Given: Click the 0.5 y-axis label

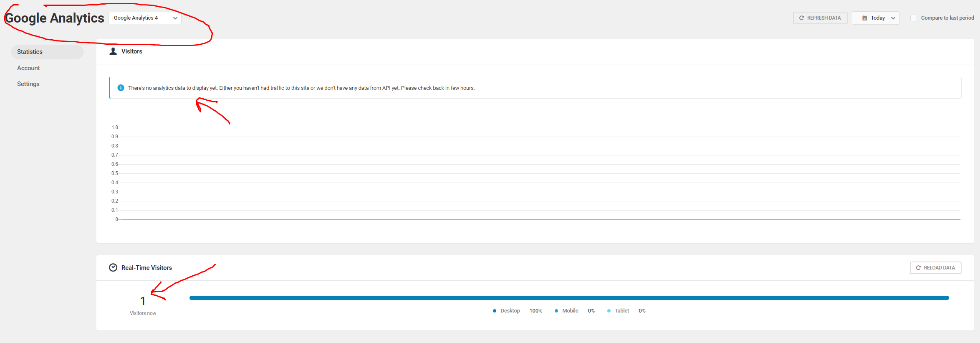Looking at the screenshot, I should (x=115, y=173).
